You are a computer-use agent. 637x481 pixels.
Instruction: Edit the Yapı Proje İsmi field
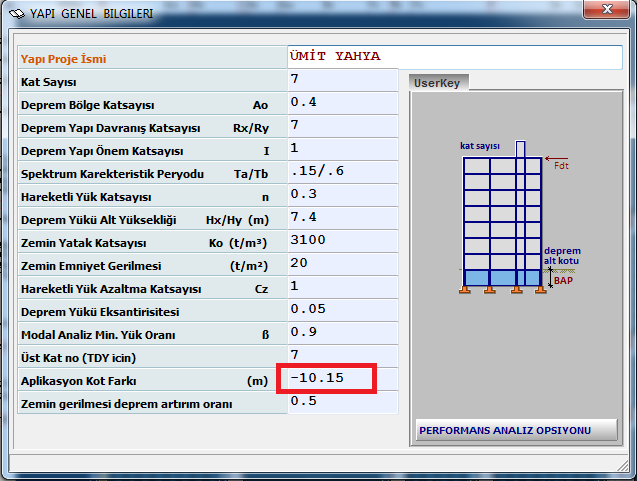[x=454, y=57]
